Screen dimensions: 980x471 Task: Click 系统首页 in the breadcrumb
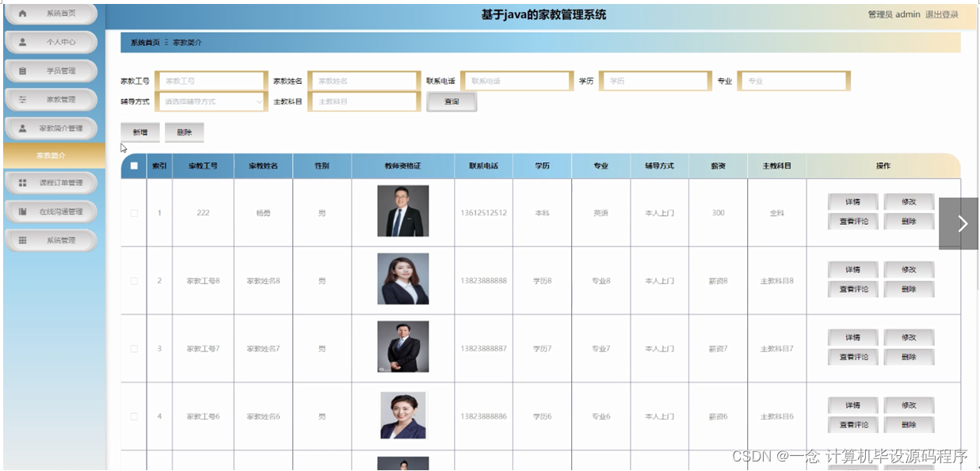[x=145, y=43]
